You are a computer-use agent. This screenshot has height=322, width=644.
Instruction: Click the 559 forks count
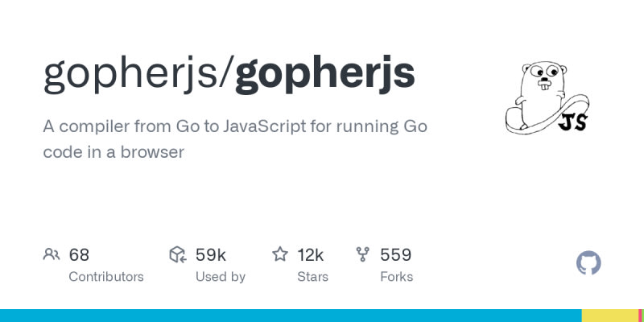coord(395,255)
